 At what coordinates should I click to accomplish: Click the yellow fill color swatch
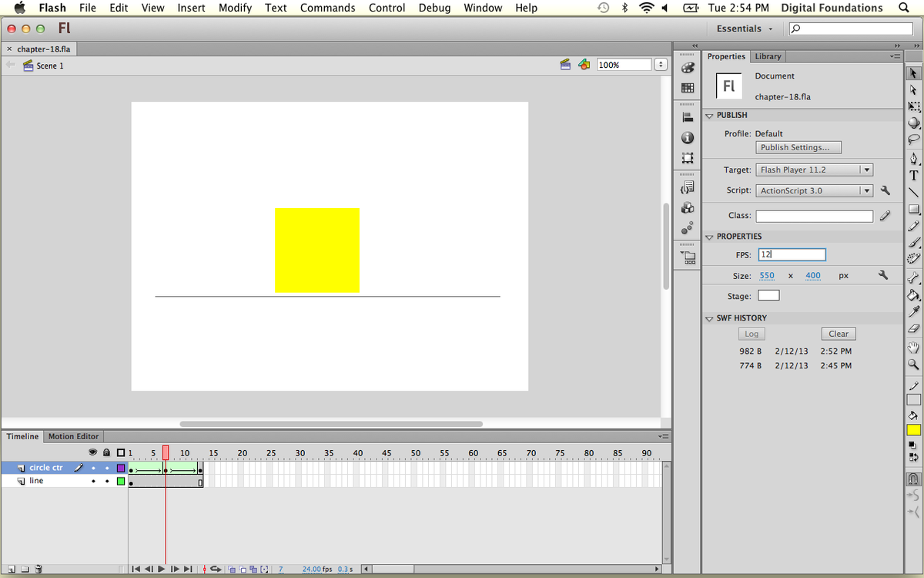click(914, 430)
